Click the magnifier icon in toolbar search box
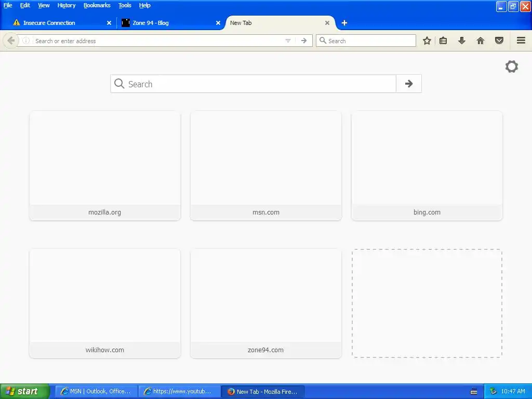Screen dimensions: 532x399 pyautogui.click(x=323, y=41)
